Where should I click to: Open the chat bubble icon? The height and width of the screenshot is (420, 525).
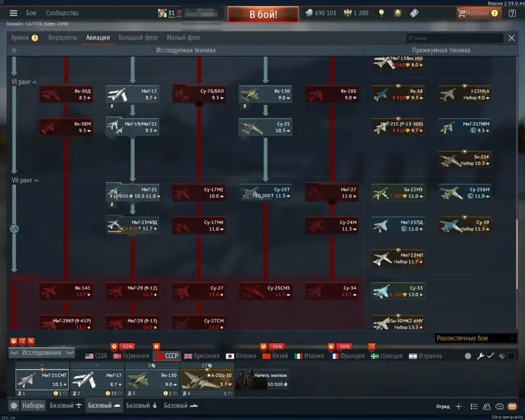(499, 406)
